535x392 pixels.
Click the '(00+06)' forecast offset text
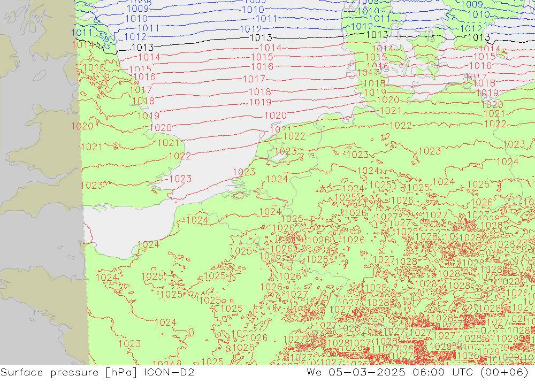505,372
